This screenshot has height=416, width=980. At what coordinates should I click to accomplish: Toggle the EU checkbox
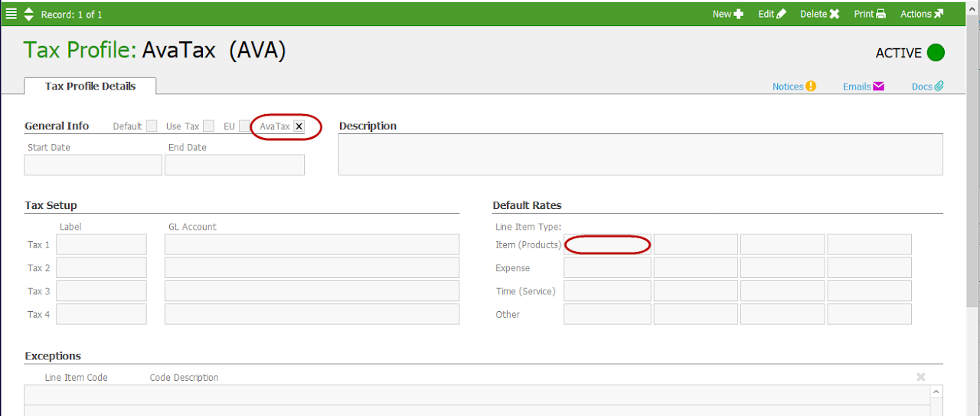click(244, 126)
